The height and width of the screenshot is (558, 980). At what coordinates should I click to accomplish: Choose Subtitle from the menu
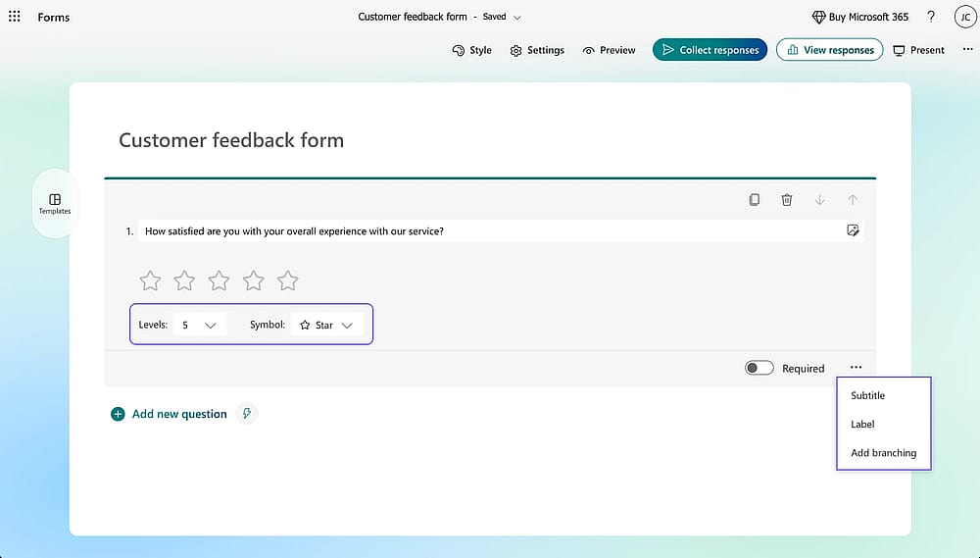pos(868,395)
